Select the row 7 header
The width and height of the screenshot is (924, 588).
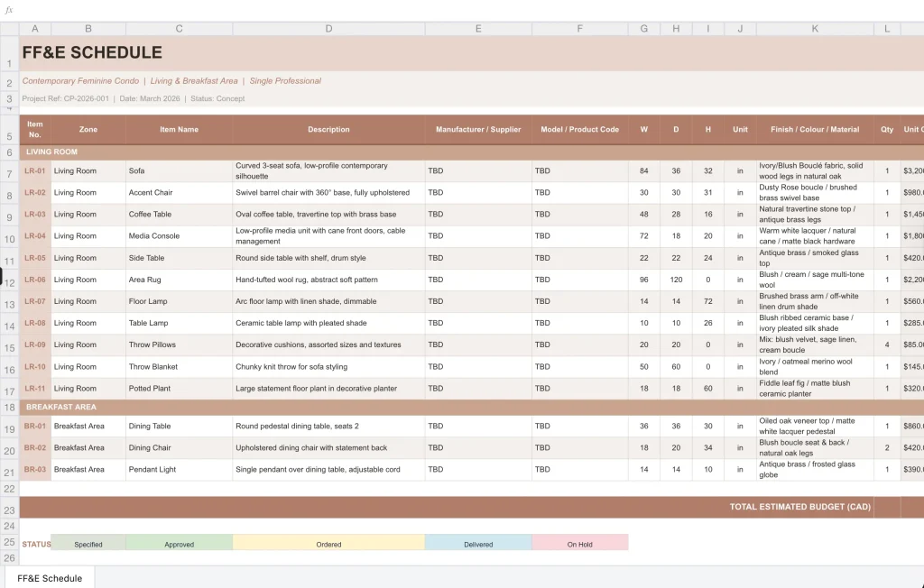point(9,172)
